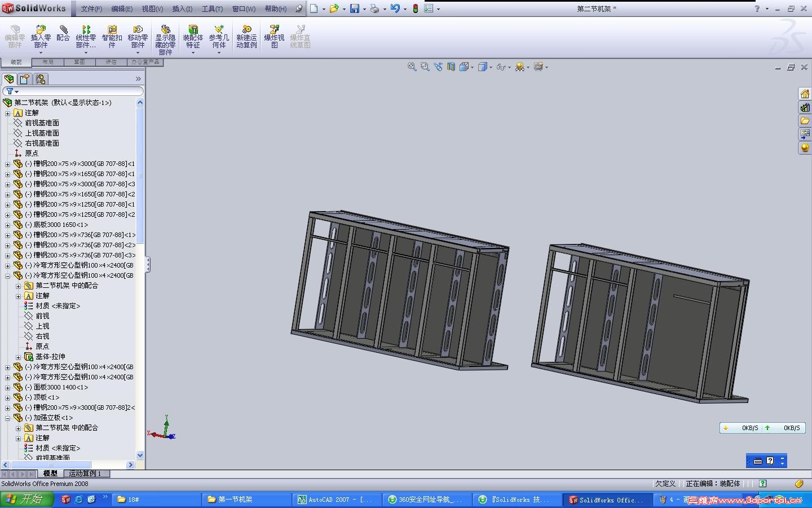Expand the 面板3000 1400<1> component
Screen dimensions: 812x508
[7, 387]
